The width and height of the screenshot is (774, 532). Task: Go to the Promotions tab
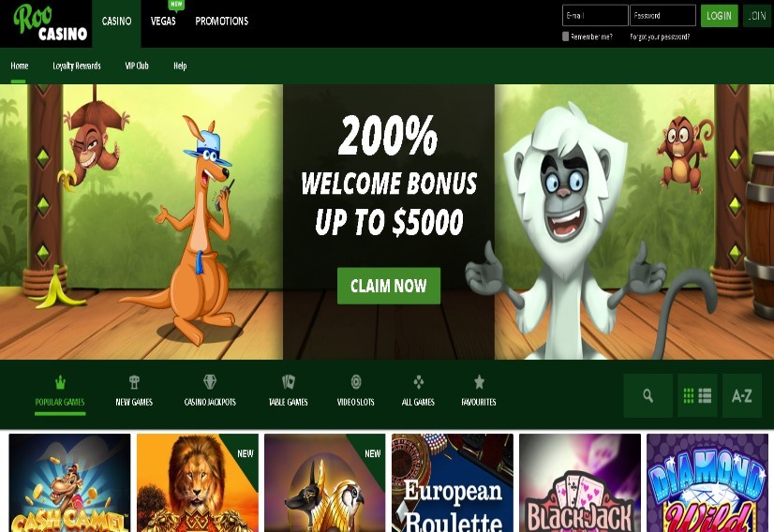tap(222, 22)
